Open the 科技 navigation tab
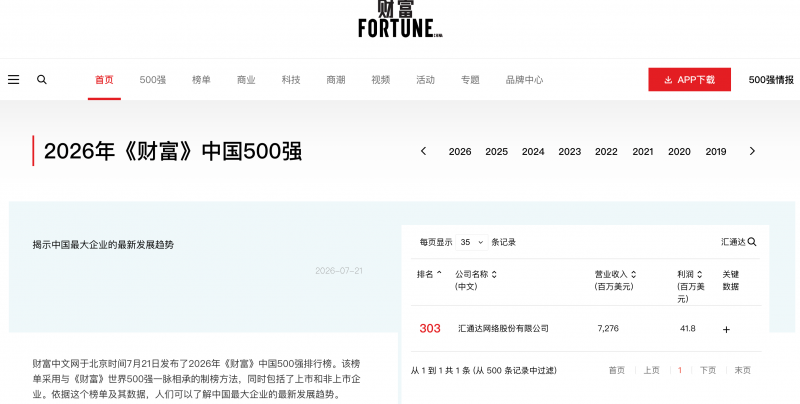Viewport: 800px width, 404px height. 291,80
